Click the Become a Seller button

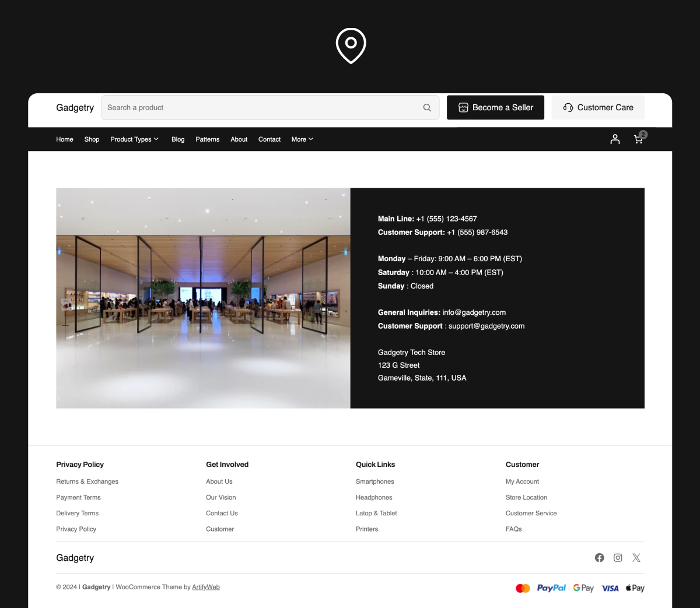click(495, 107)
